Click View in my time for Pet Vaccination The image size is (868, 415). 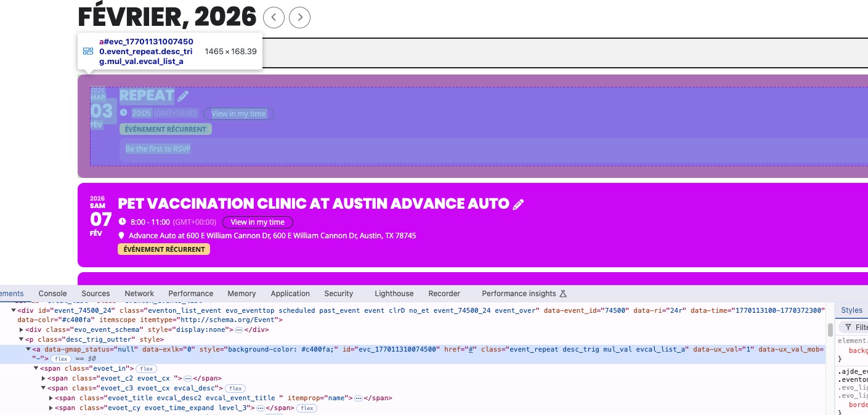[x=258, y=222]
